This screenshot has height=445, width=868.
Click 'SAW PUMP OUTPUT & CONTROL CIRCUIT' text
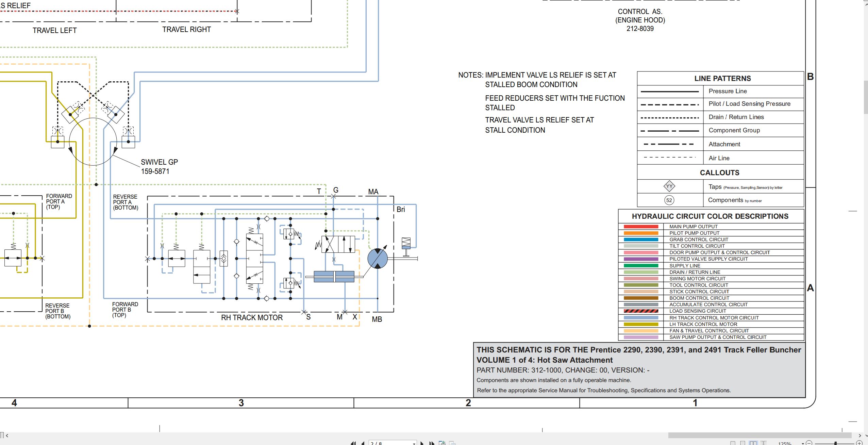click(718, 337)
